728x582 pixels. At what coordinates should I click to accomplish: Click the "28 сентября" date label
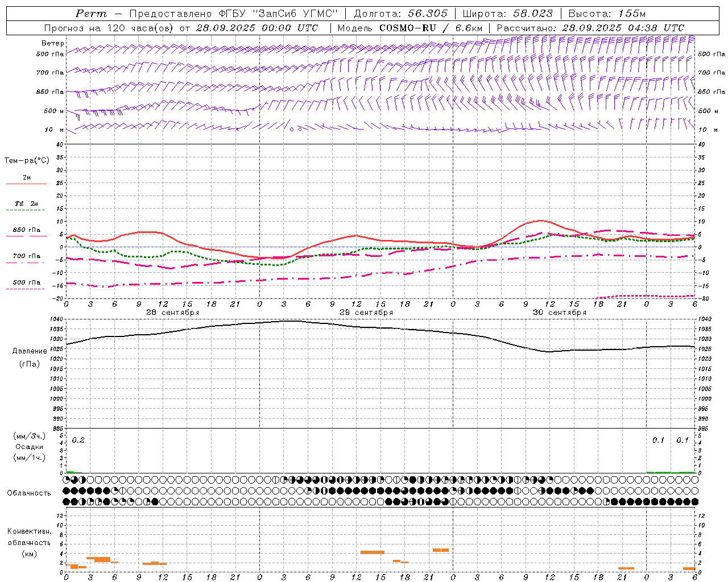pyautogui.click(x=172, y=313)
